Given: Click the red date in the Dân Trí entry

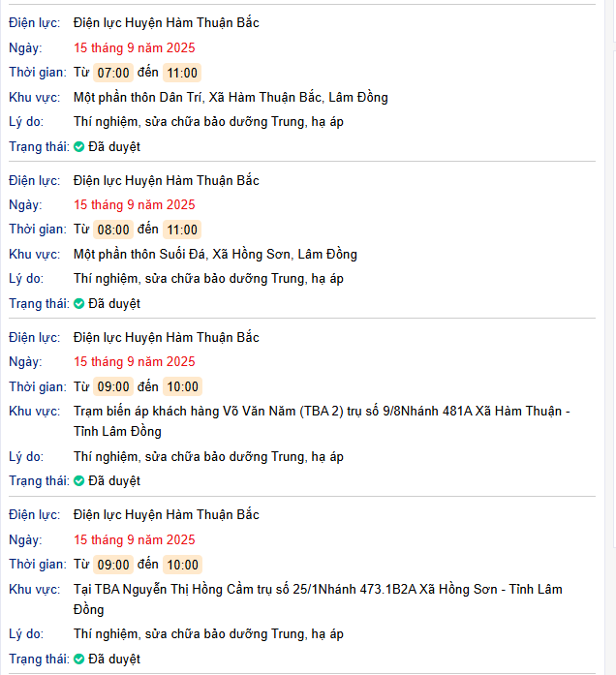Looking at the screenshot, I should click(134, 47).
